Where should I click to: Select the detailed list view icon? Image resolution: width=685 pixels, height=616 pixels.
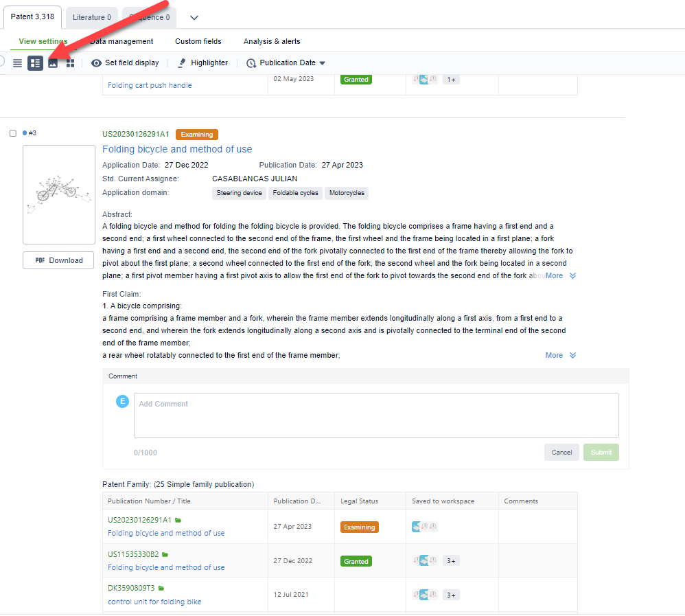(35, 63)
